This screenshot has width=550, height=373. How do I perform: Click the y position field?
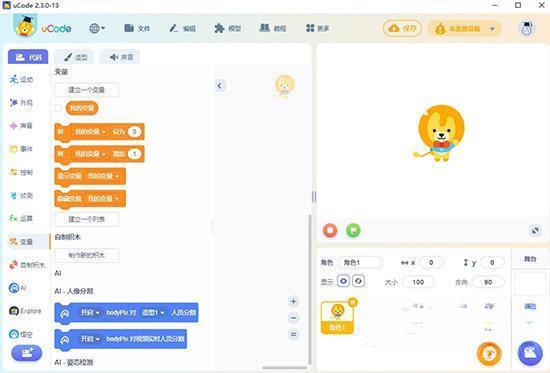(x=492, y=262)
